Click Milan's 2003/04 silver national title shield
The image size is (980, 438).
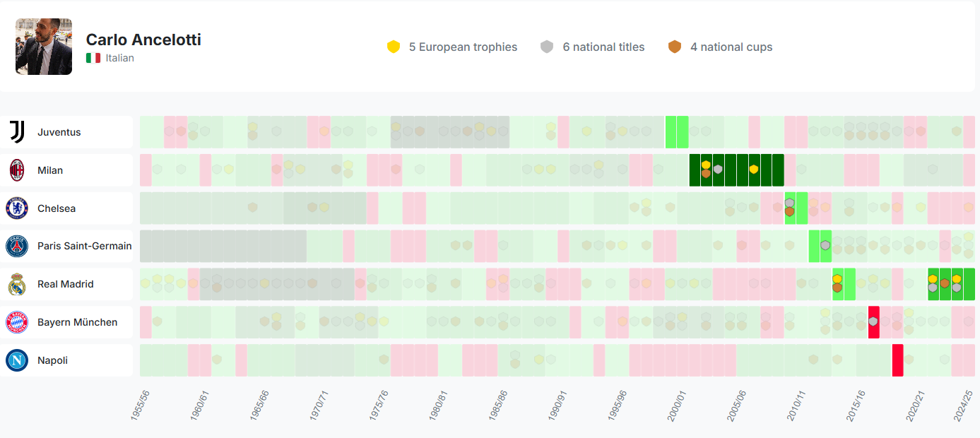coord(718,170)
